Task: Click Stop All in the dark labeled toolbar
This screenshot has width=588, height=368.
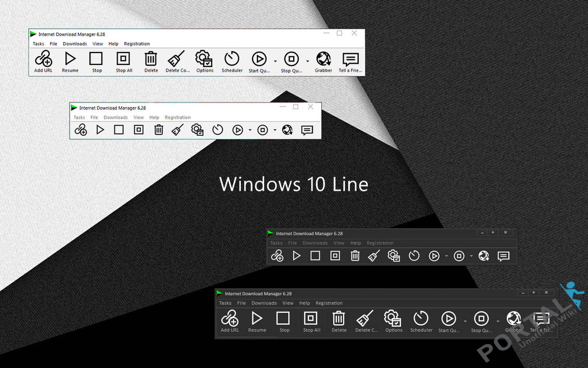Action: click(x=311, y=322)
